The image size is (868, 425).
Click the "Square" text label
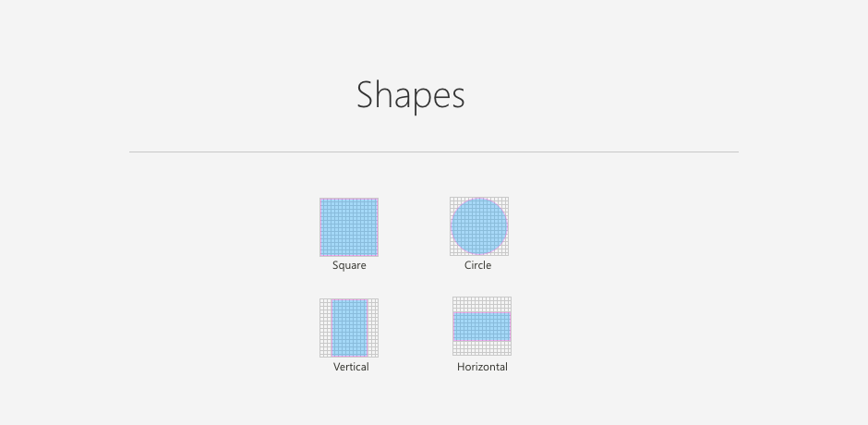(x=349, y=265)
